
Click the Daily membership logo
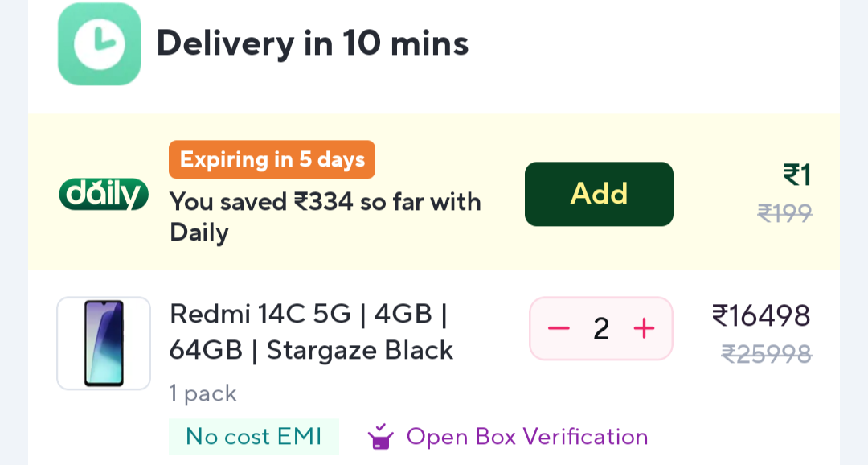coord(104,194)
